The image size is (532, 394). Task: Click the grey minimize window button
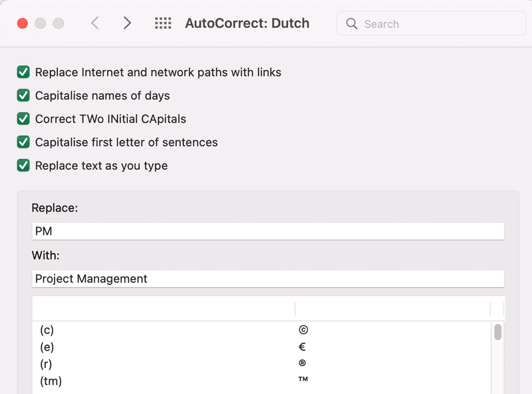(41, 23)
